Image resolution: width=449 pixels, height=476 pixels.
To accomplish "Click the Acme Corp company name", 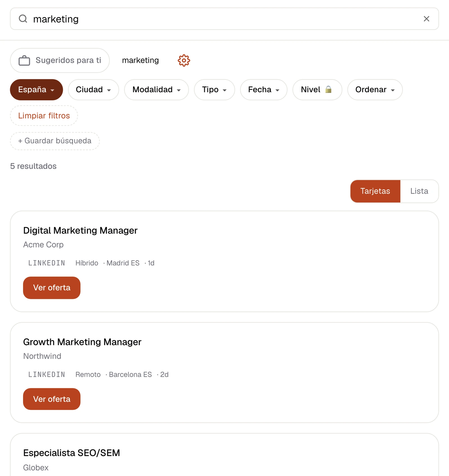I will tap(43, 245).
